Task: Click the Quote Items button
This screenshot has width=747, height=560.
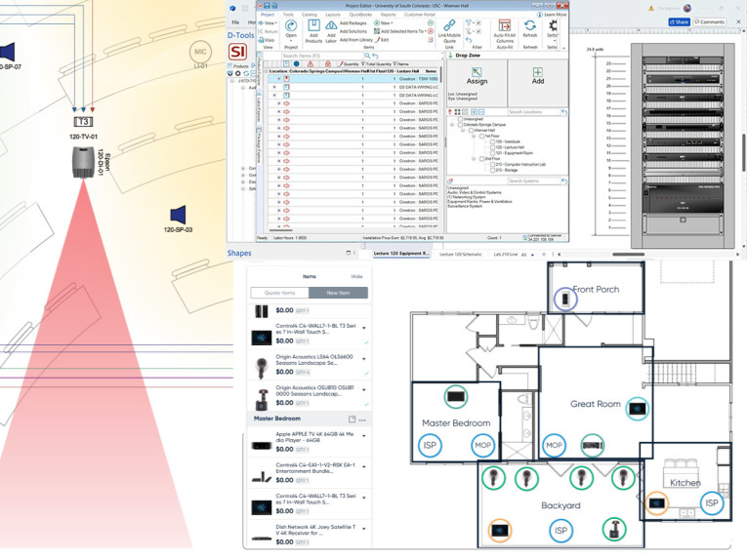Action: tap(279, 293)
